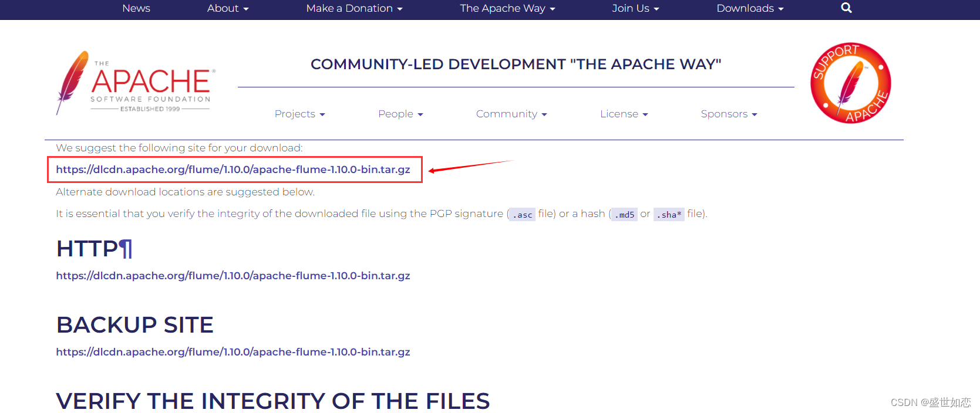
Task: Click the suggested flume download link in red box
Action: click(233, 170)
